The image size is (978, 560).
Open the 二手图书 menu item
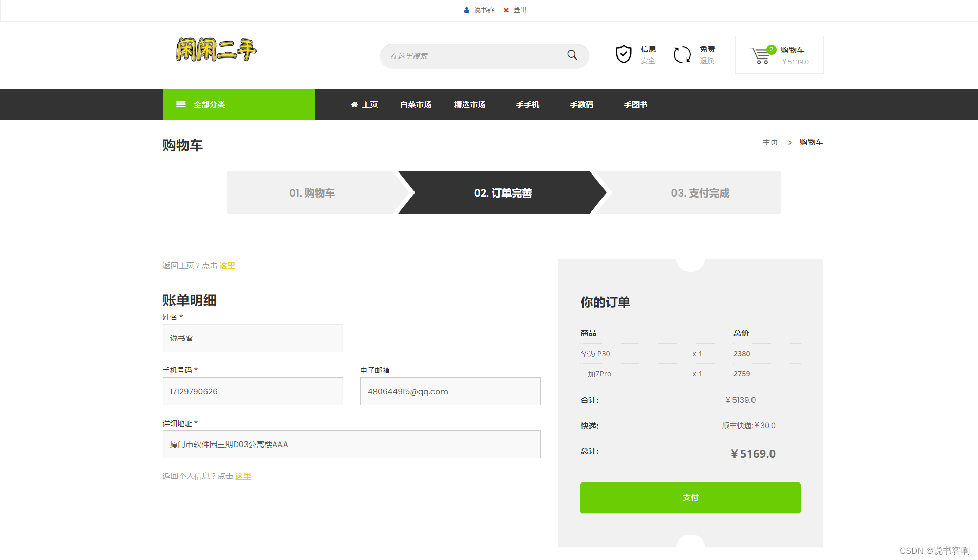632,105
